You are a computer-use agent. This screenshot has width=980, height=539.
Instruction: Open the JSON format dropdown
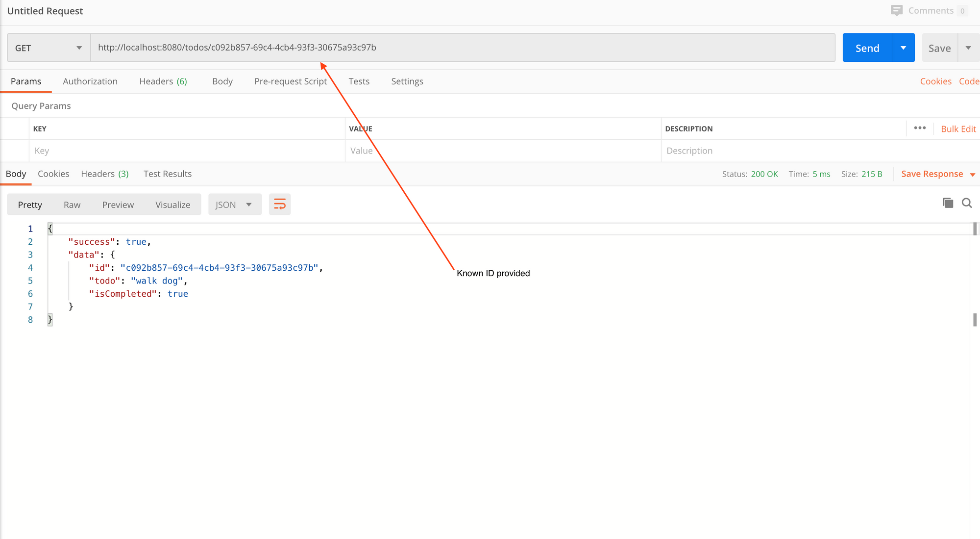[x=235, y=205]
